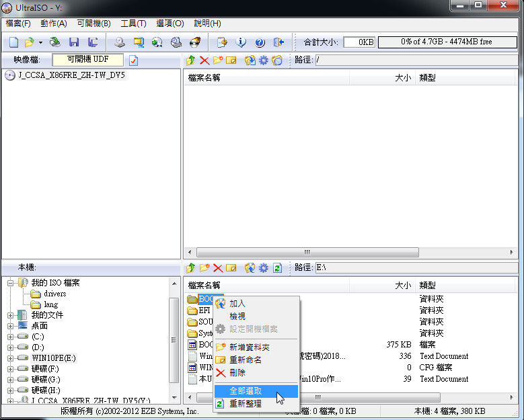Click the image properties check icon beside 可開機 UDF
Image resolution: width=524 pixels, height=420 pixels.
coord(133,60)
